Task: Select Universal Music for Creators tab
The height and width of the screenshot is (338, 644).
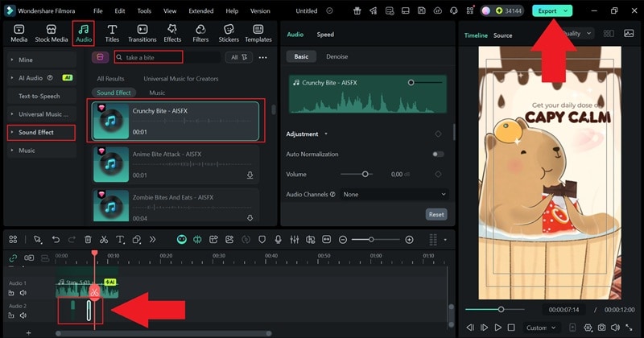Action: (180, 78)
